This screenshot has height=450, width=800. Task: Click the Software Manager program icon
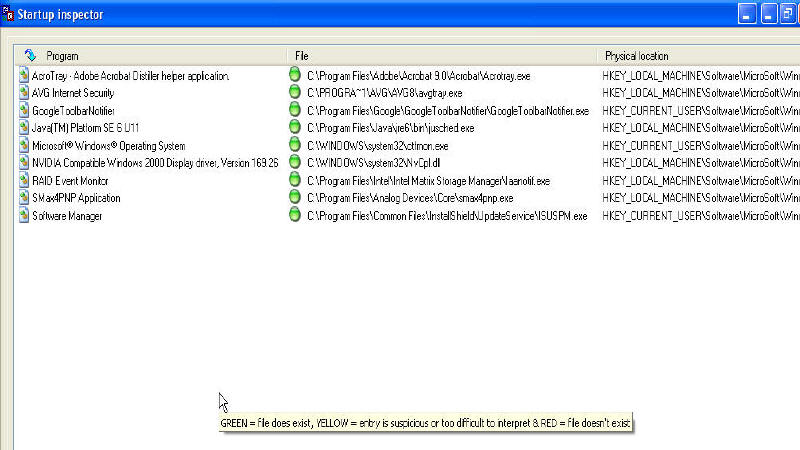pyautogui.click(x=24, y=215)
